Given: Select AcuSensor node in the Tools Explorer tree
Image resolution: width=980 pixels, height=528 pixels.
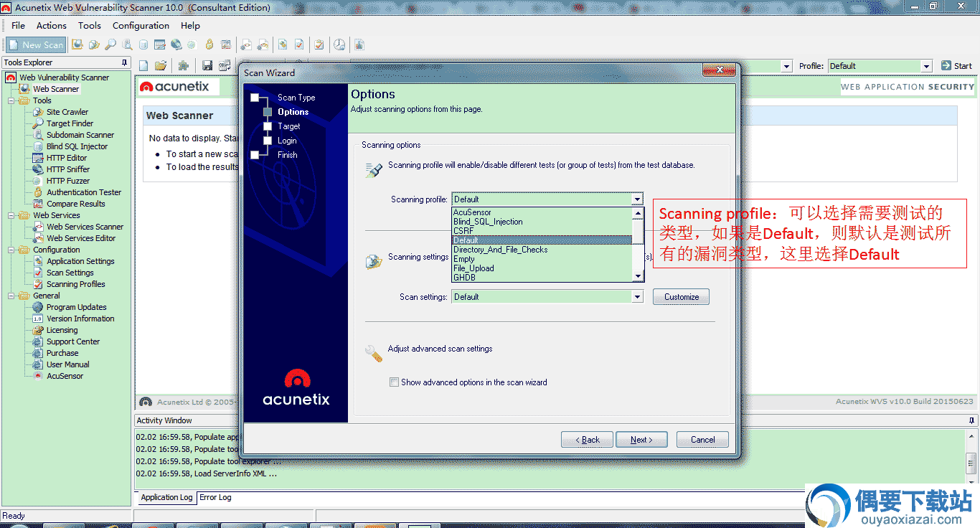Looking at the screenshot, I should click(65, 376).
